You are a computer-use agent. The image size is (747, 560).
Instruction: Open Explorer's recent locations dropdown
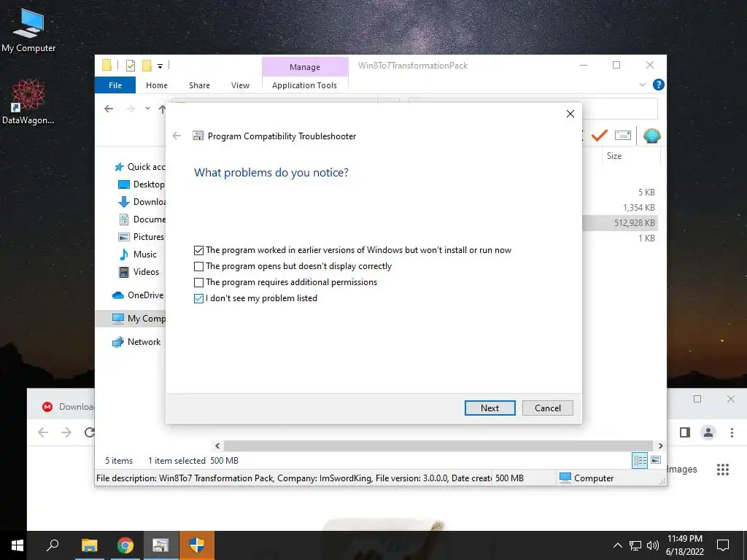point(147,108)
